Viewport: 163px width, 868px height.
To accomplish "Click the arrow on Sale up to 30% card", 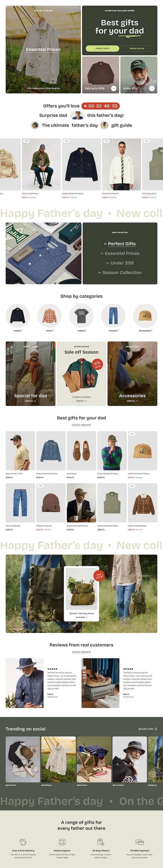I will tap(113, 88).
